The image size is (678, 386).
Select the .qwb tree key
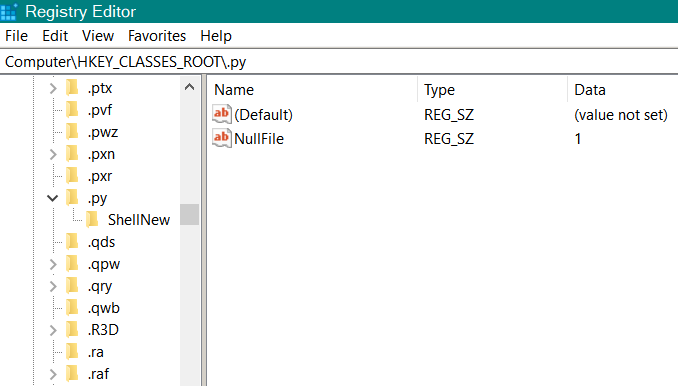tap(104, 308)
